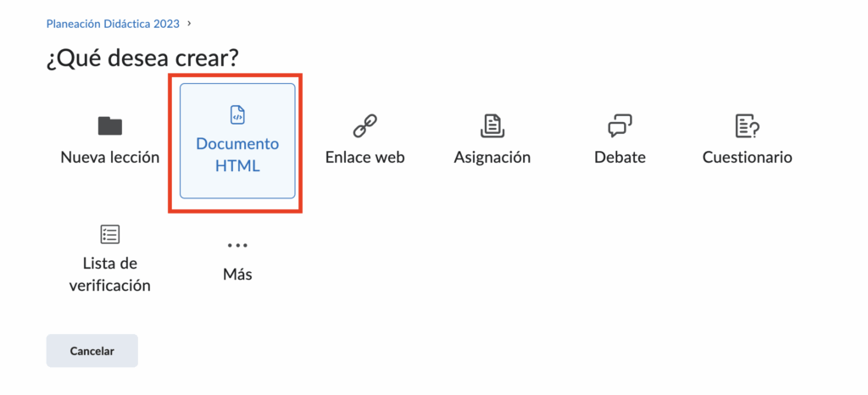Open the "Planeación Didáctica 2023" breadcrumb link
This screenshot has width=868, height=395.
113,24
